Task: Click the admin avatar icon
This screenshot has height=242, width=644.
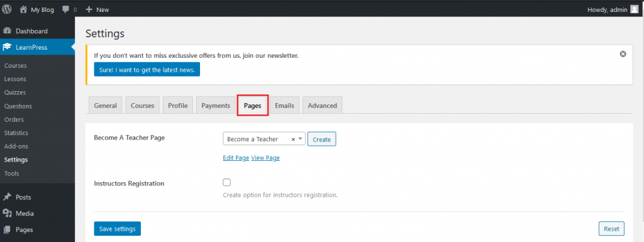Action: [634, 9]
